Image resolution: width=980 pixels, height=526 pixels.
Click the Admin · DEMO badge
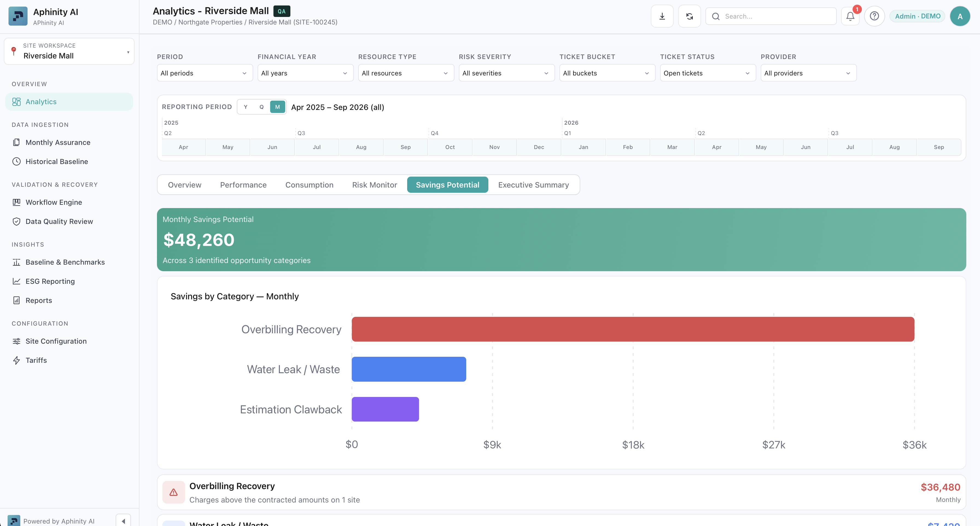pos(917,16)
